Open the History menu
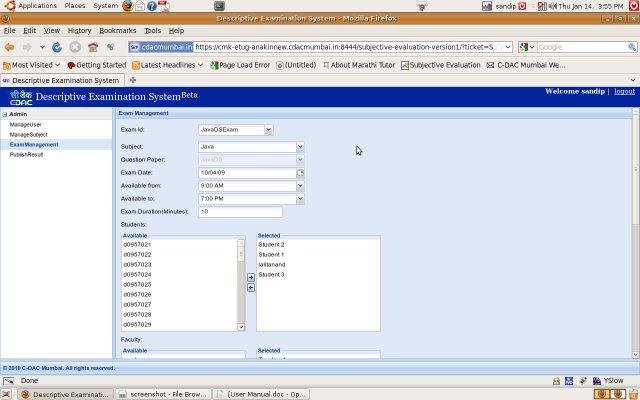This screenshot has width=640, height=400. coord(79,31)
